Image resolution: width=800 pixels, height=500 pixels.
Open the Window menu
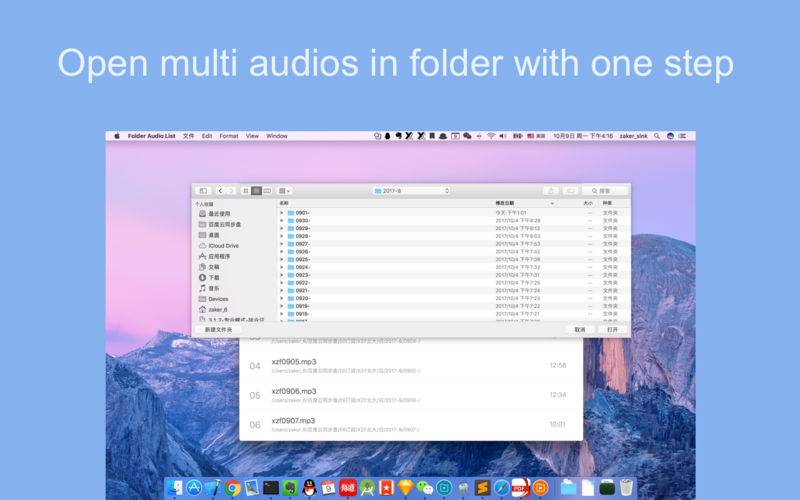point(277,136)
